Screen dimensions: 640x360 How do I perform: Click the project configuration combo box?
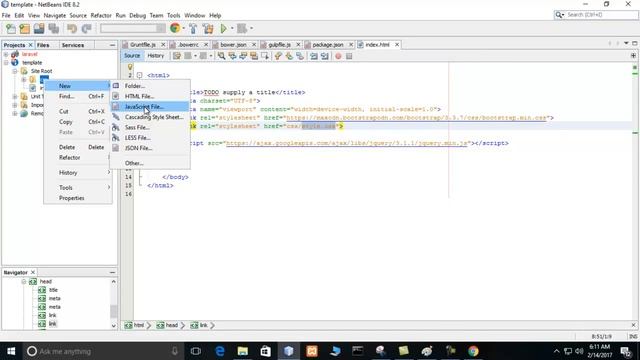point(133,29)
